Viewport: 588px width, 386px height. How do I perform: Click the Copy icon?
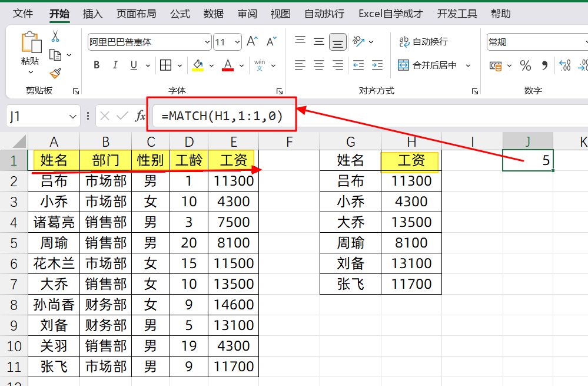[x=55, y=55]
